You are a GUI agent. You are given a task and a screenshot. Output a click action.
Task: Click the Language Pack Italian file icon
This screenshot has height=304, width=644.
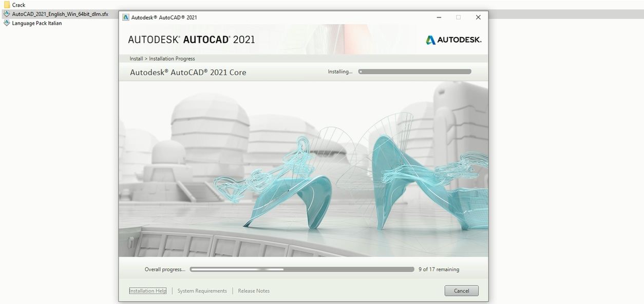point(7,23)
